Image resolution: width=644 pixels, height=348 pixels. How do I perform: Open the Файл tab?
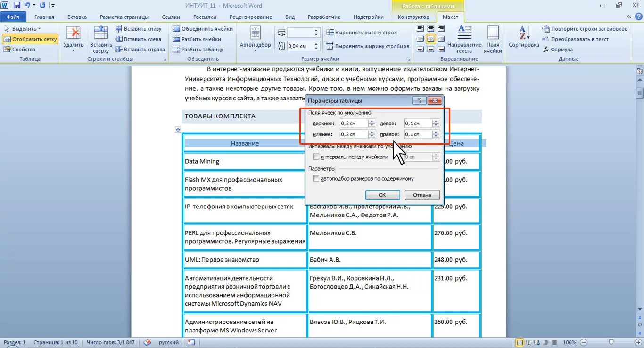[13, 17]
